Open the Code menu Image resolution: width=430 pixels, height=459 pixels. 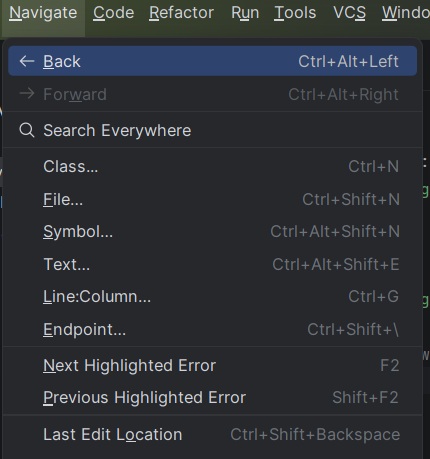click(114, 13)
